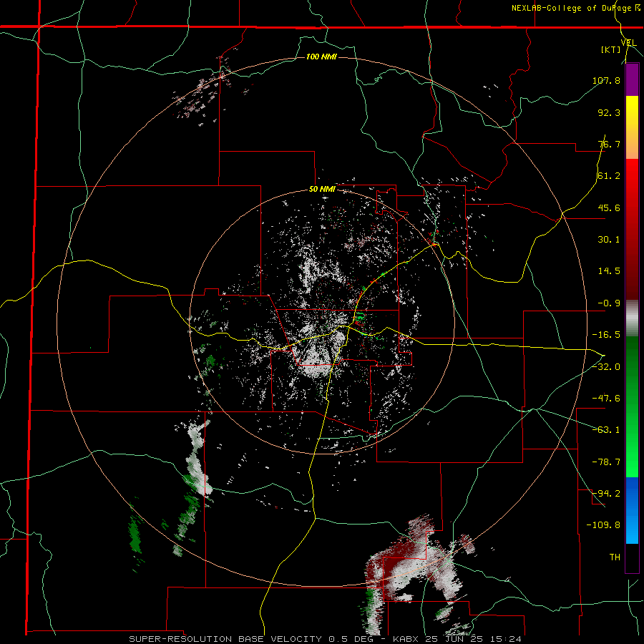Image resolution: width=644 pixels, height=644 pixels.
Task: Click the 107.8 velocity scale value
Action: click(606, 80)
